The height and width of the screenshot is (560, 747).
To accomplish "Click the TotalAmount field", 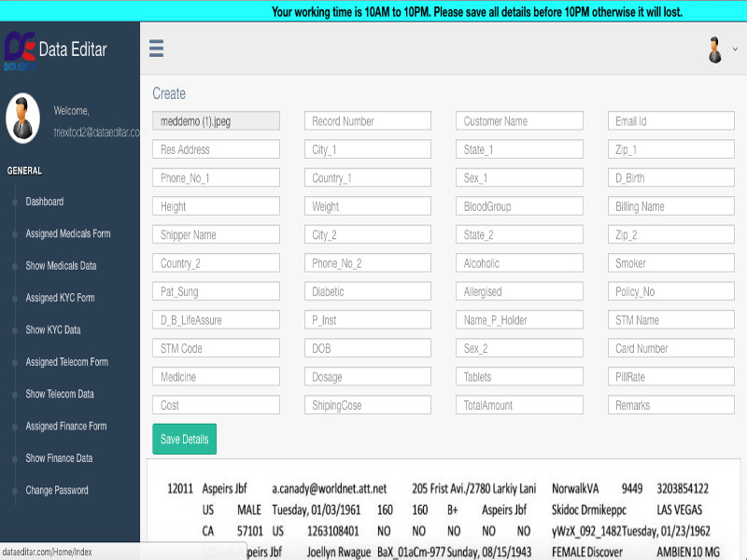I will pos(519,405).
